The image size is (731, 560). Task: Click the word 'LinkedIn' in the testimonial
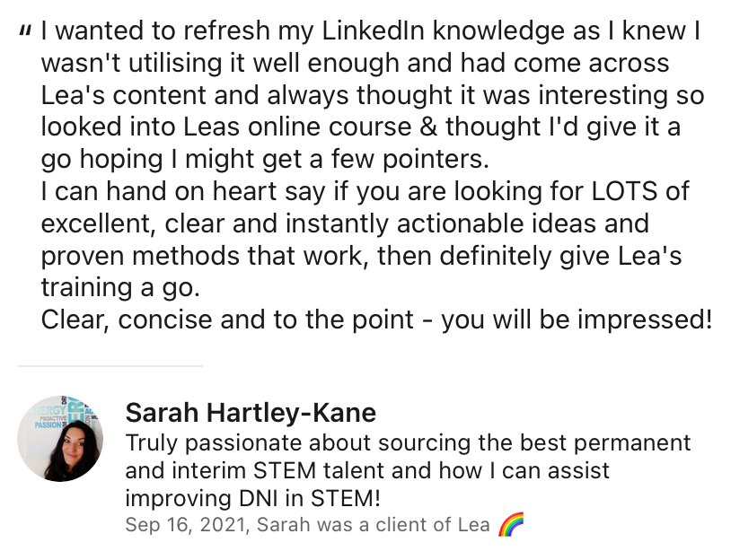pyautogui.click(x=373, y=31)
